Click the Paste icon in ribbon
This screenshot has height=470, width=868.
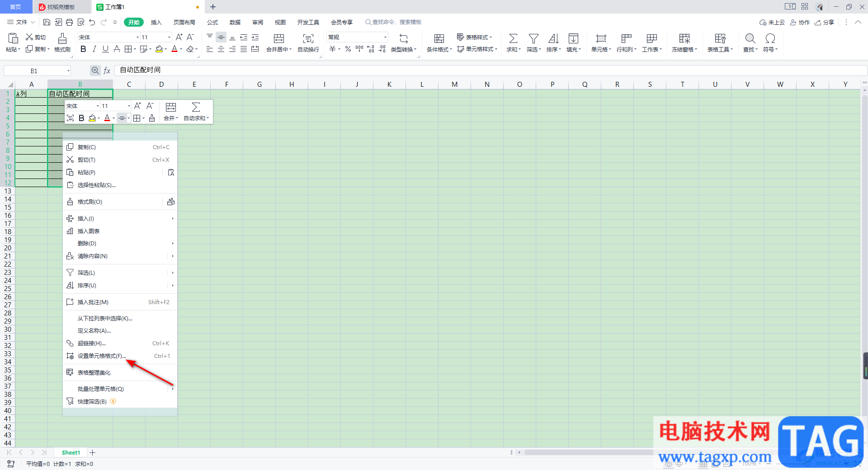point(13,38)
